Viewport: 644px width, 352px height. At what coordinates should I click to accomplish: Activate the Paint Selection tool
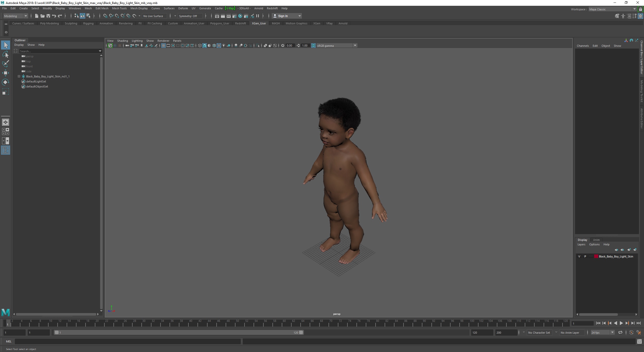tap(6, 64)
